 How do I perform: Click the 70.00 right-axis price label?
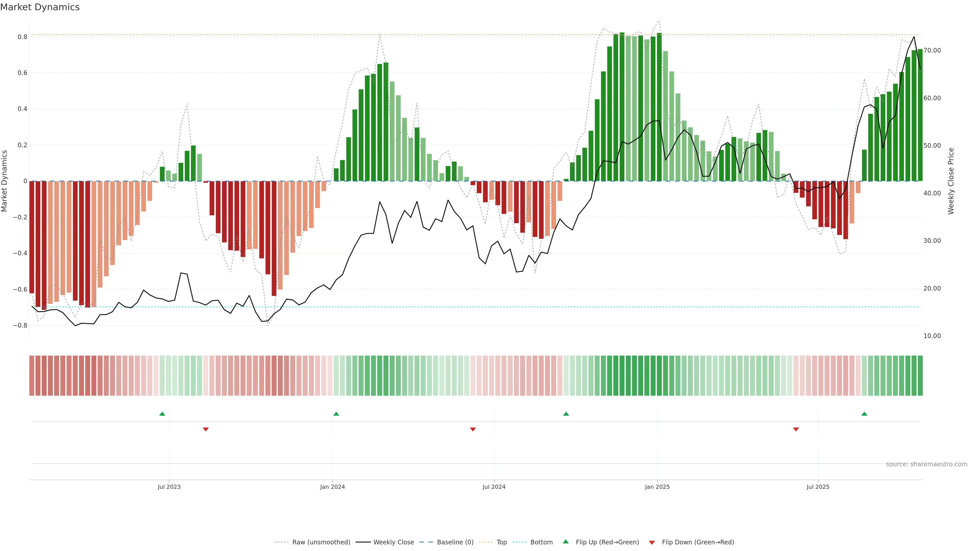[x=932, y=50]
